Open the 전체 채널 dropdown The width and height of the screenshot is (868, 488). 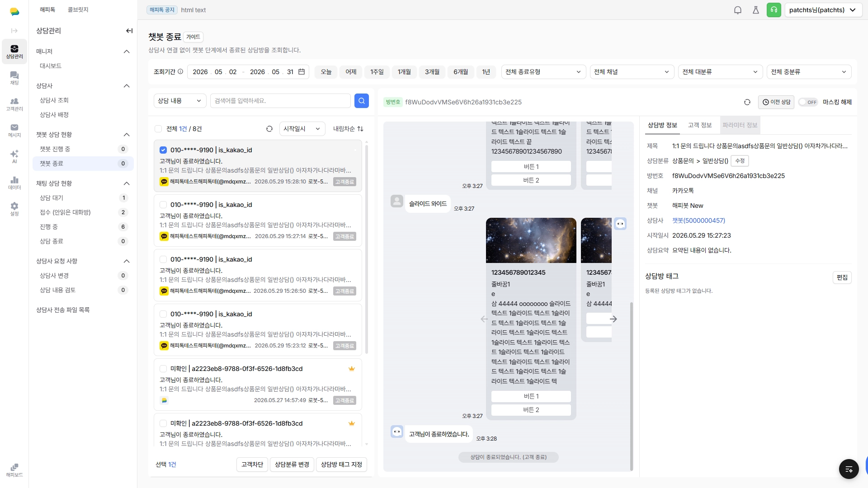coord(632,72)
